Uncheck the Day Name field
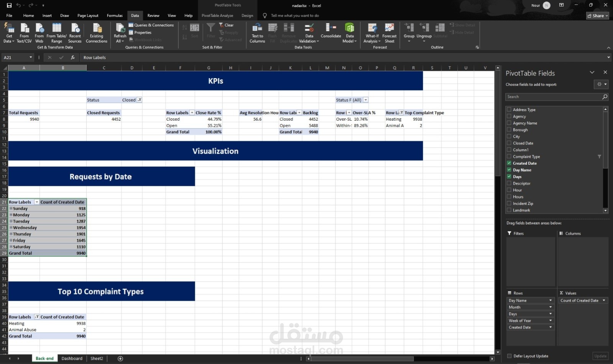613x364 pixels. click(509, 170)
